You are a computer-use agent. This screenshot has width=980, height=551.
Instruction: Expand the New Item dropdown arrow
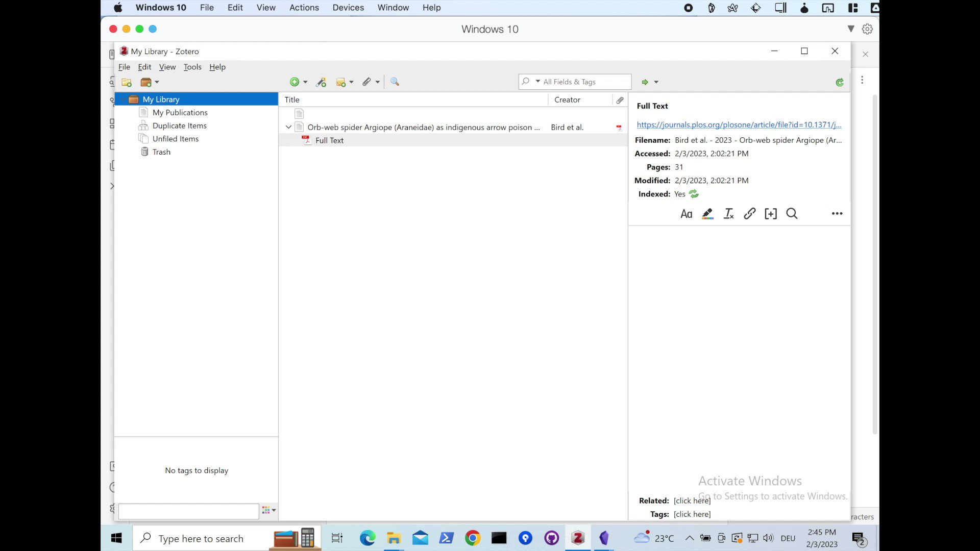305,82
